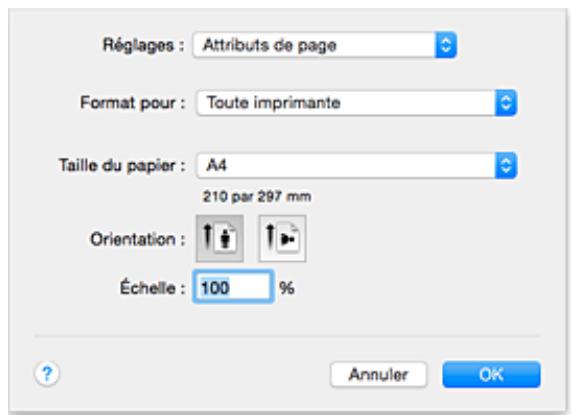Open the Format pour dropdown showing Toute imprimante
This screenshot has width=571, height=415.
(x=357, y=103)
